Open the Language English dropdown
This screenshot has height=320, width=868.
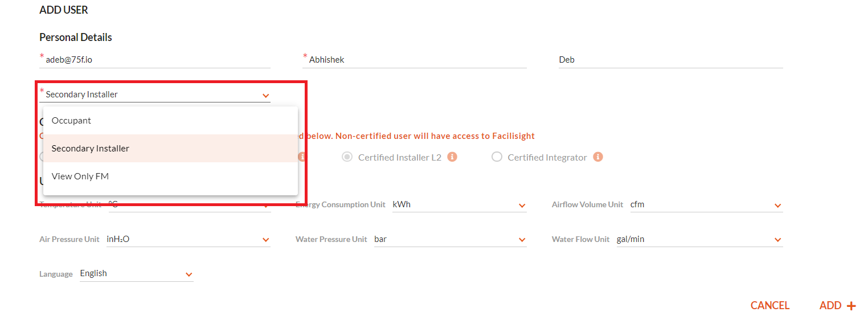click(137, 274)
